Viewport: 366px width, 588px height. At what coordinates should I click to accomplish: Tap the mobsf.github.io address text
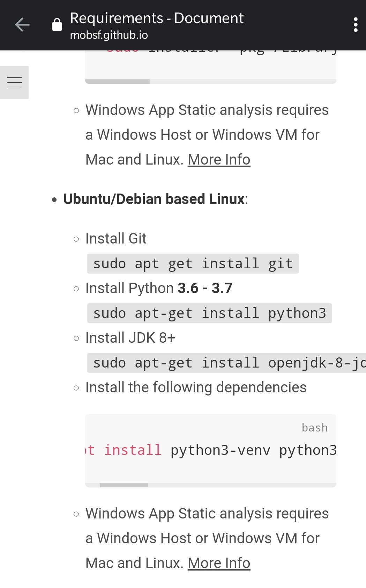pos(109,35)
